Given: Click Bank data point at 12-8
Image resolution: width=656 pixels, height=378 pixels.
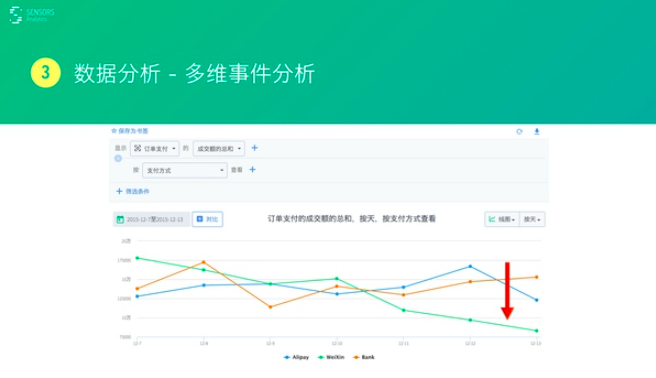Looking at the screenshot, I should tap(204, 262).
